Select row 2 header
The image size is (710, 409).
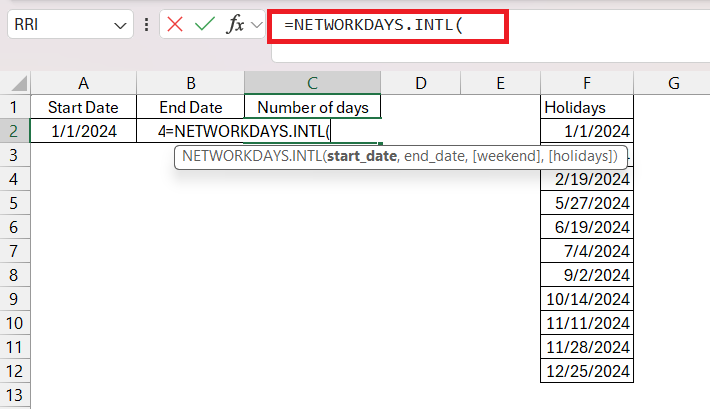pyautogui.click(x=14, y=131)
